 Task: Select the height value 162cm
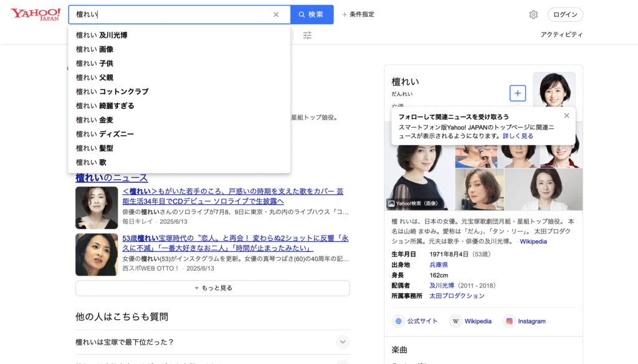point(439,276)
